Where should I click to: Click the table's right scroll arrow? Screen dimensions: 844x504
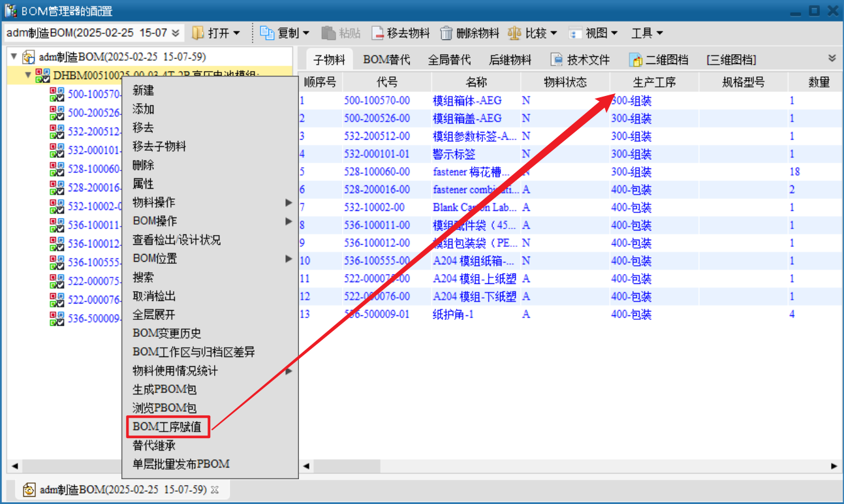click(x=834, y=466)
